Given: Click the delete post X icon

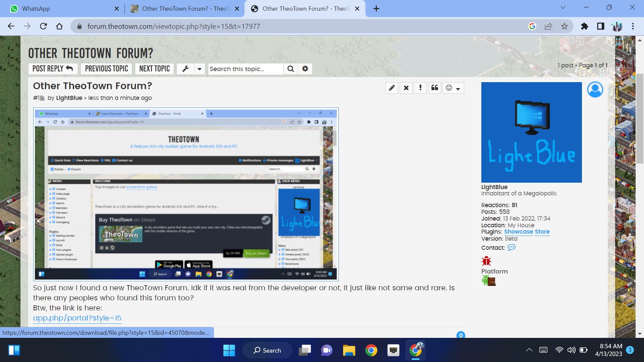Looking at the screenshot, I should [406, 88].
